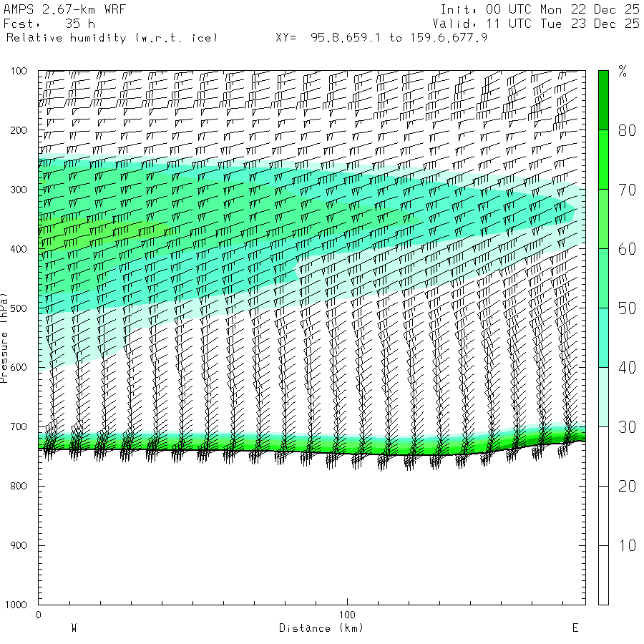
Task: Select the 70–80% bright green colorbar band
Action: pos(603,159)
